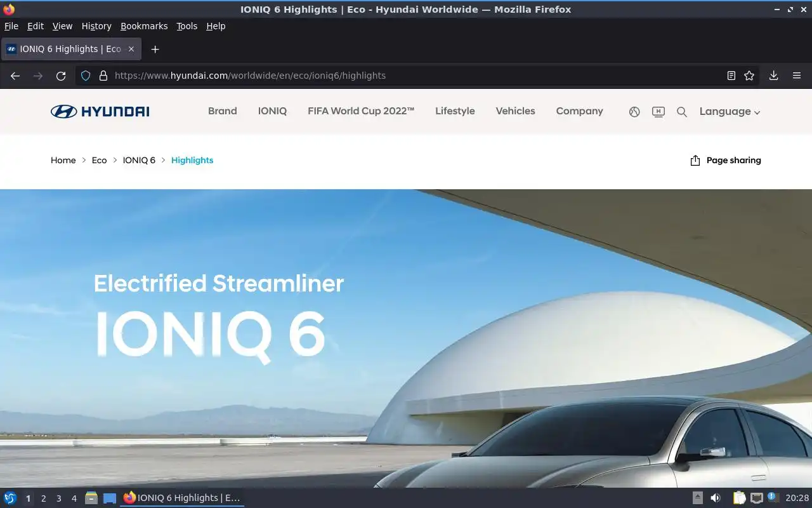Click the browser forward arrow
Viewport: 812px width, 508px height.
[38, 76]
